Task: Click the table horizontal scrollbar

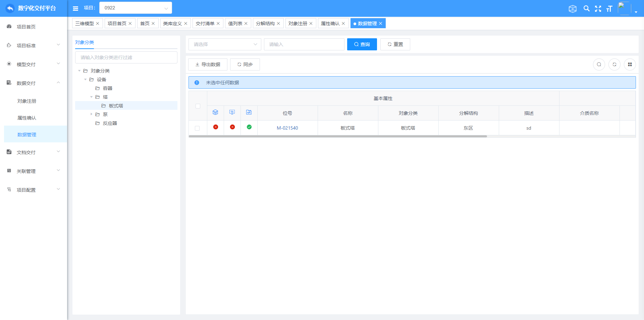Action: (x=338, y=136)
